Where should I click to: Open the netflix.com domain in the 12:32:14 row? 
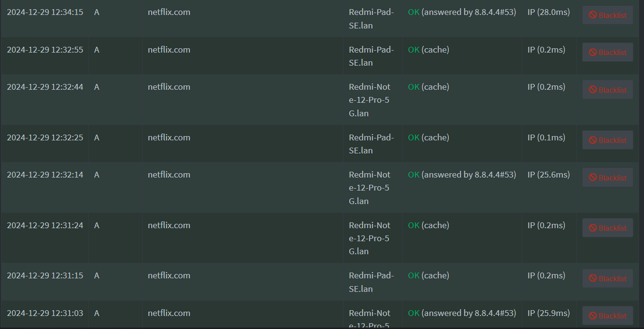169,175
